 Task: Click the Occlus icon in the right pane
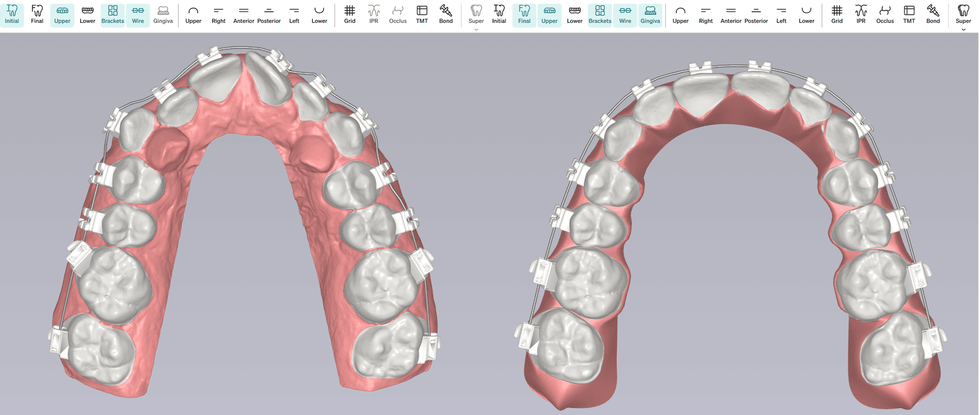pyautogui.click(x=885, y=14)
